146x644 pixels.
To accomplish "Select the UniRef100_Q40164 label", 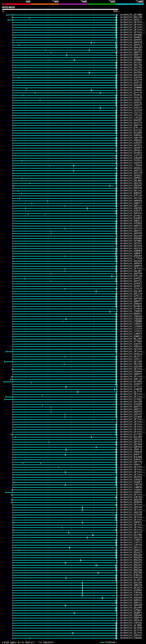I will click(131, 75).
